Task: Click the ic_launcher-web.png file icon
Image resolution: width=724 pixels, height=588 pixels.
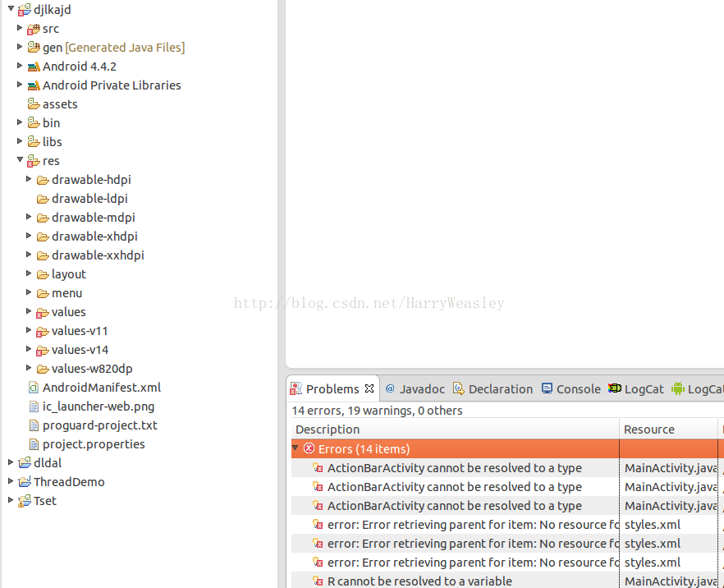Action: click(34, 407)
